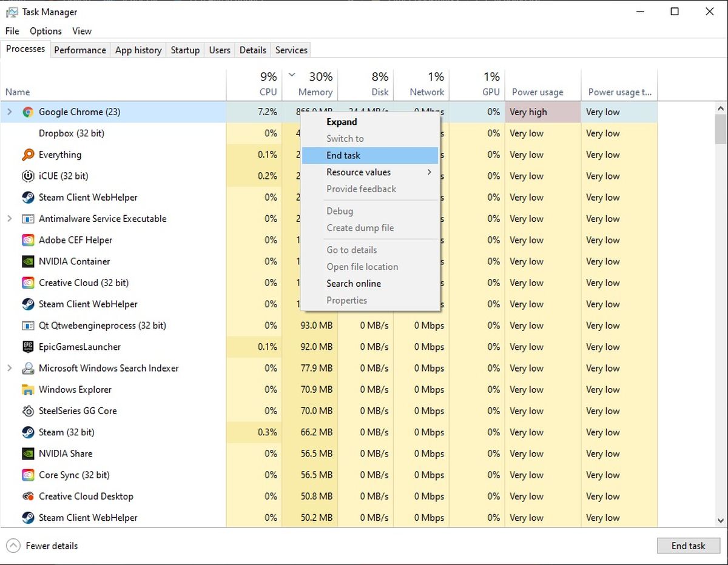728x565 pixels.
Task: Select Search online from context menu
Action: pos(354,284)
